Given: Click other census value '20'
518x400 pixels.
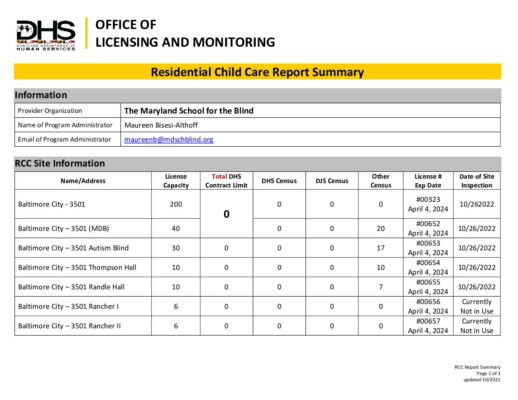Looking at the screenshot, I should click(x=381, y=228).
